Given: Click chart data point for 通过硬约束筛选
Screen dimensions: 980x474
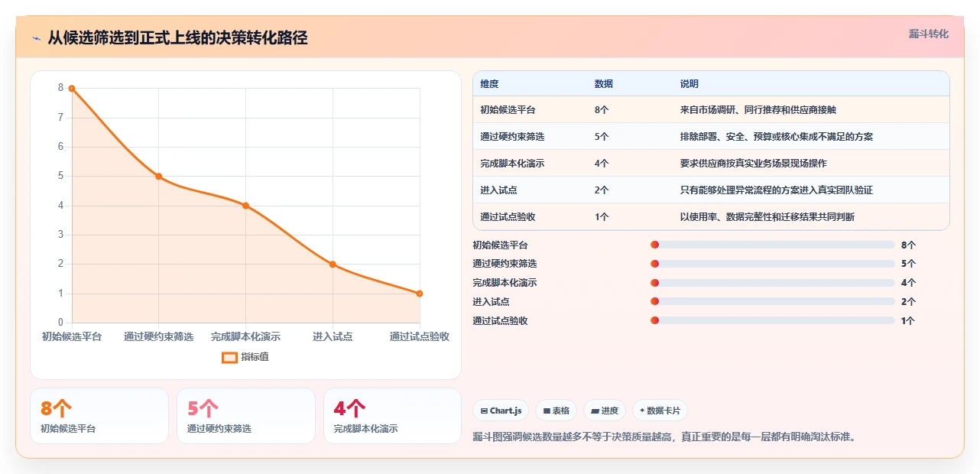Looking at the screenshot, I should click(x=159, y=177).
